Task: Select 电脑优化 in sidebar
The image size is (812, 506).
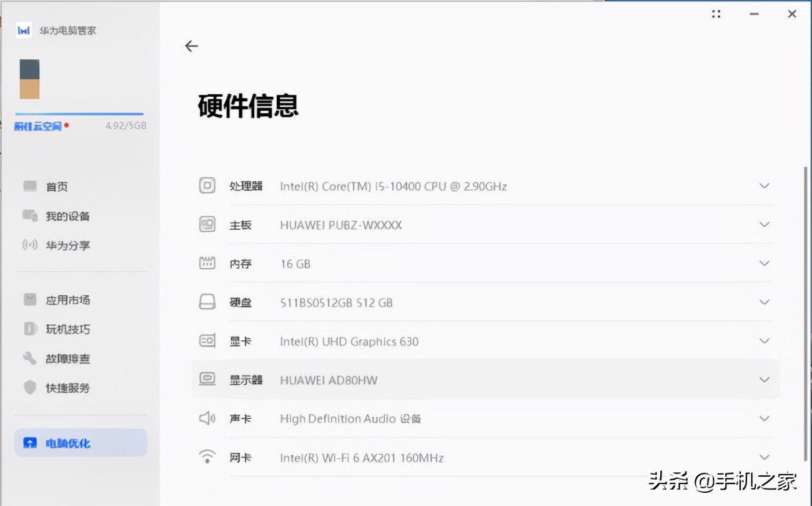Action: click(81, 443)
